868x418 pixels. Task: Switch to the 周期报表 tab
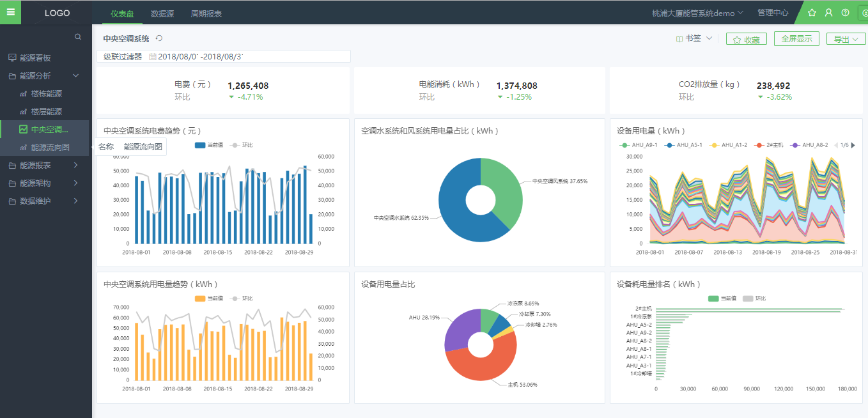point(206,13)
